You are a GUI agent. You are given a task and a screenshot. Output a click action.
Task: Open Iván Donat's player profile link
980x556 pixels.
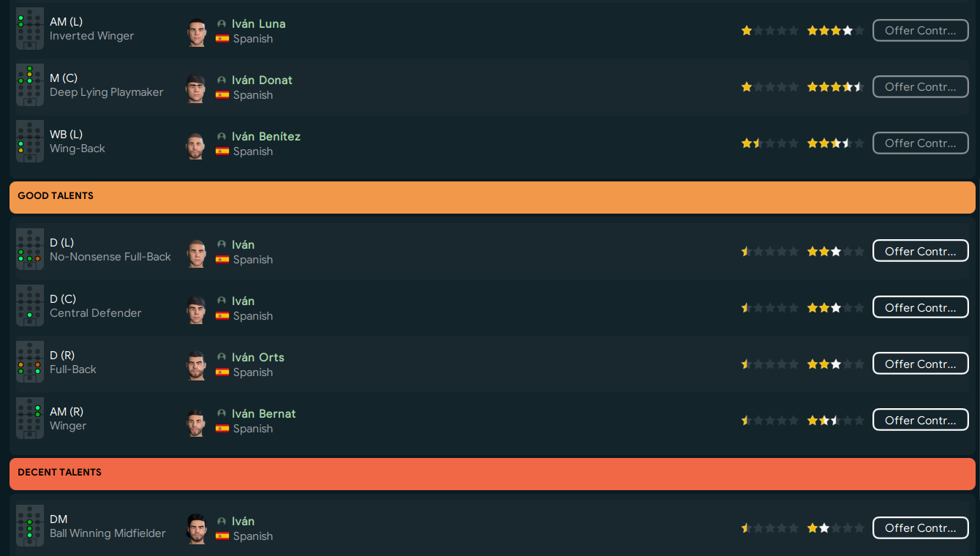262,80
